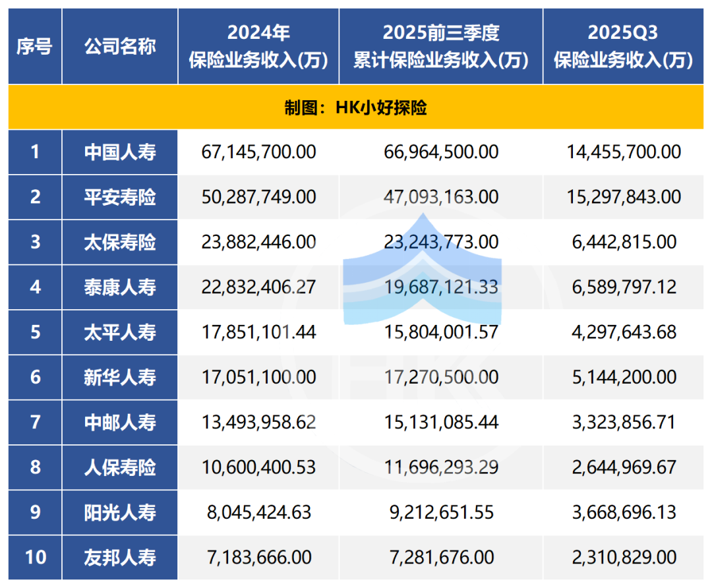This screenshot has width=712, height=588.
Task: Click the 9,212,651.55 cell for 阳光人寿
Action: [x=441, y=512]
